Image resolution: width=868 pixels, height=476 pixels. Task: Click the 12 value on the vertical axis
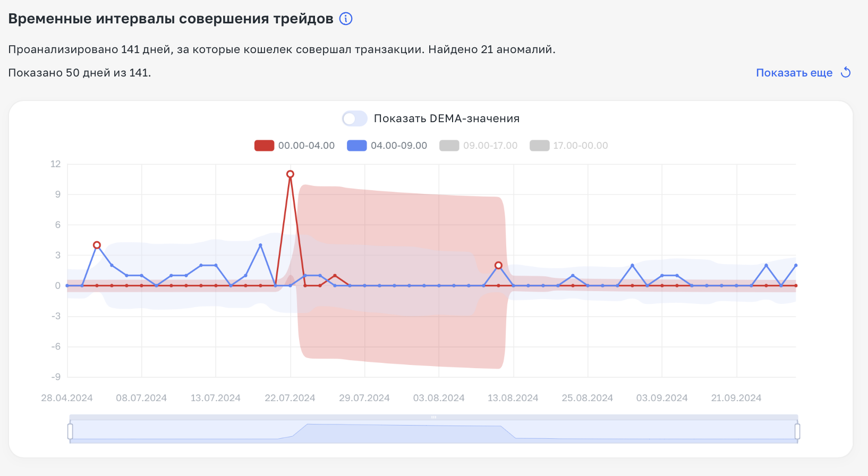point(56,164)
